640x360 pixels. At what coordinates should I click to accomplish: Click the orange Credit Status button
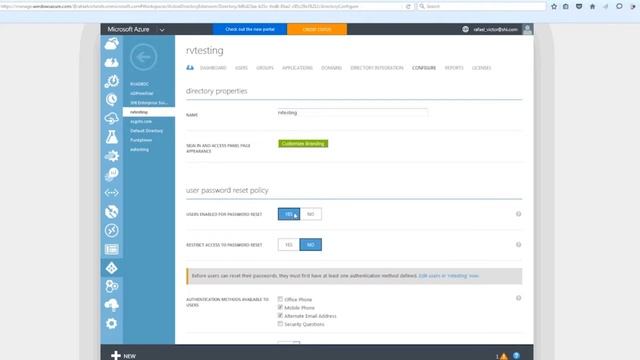(x=317, y=29)
